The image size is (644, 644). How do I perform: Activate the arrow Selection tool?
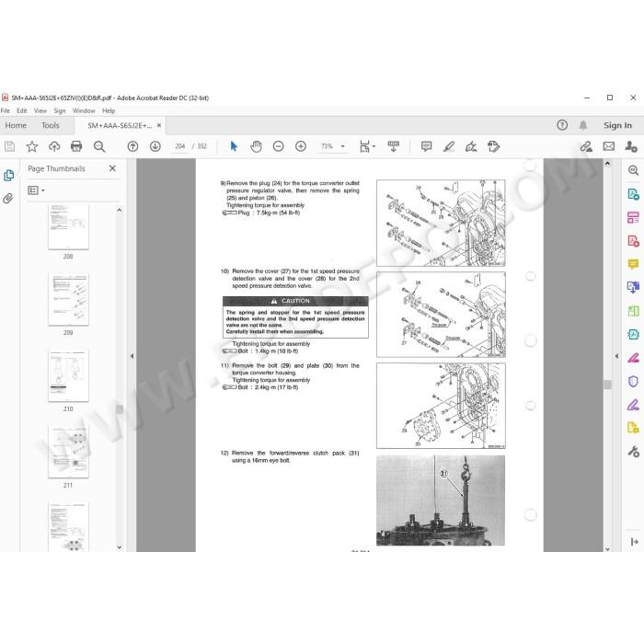(234, 146)
